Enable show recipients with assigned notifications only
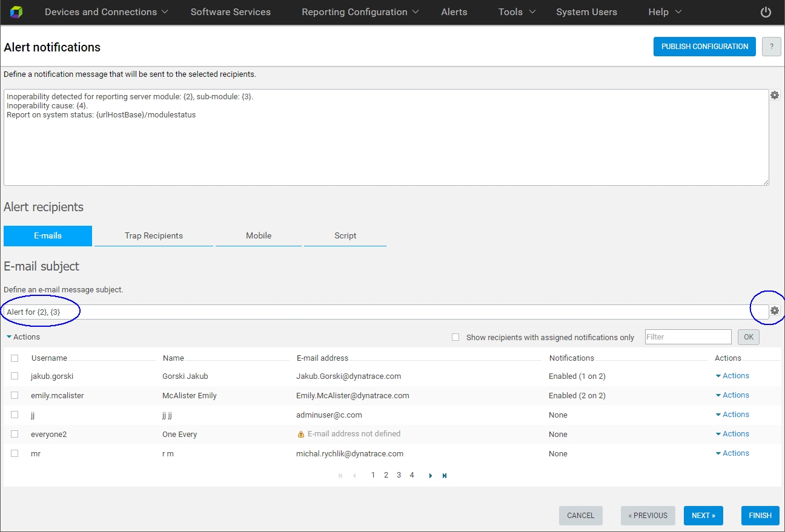The image size is (785, 532). tap(455, 337)
